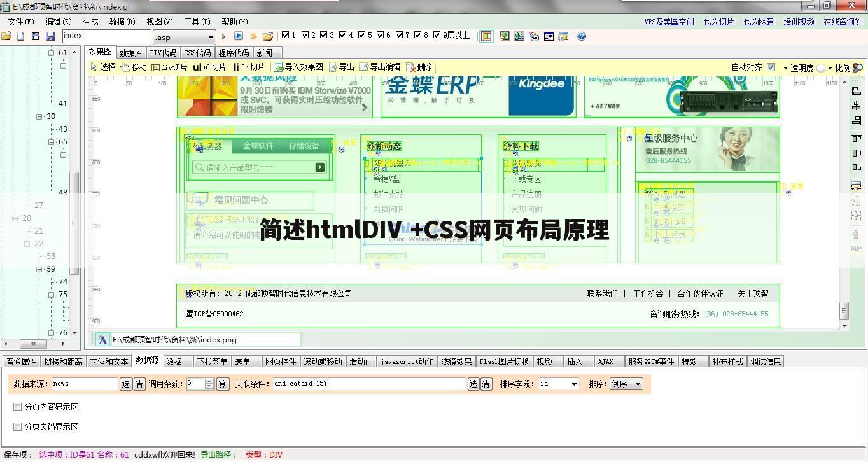Viewport: 868px width, 462px height.
Task: Click the 删除 delete tool
Action: tap(419, 67)
